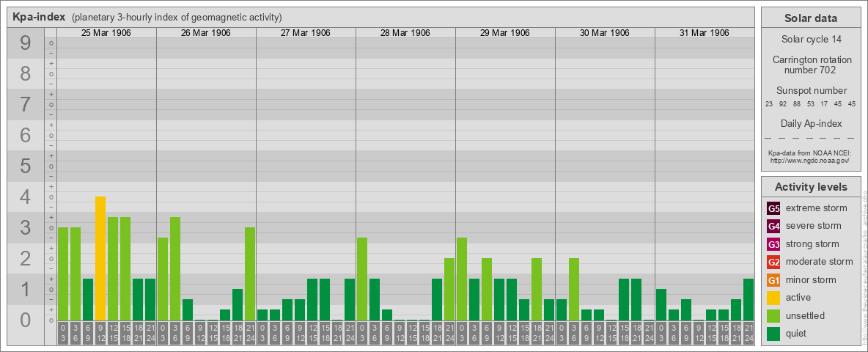
Task: Click the G3 strong storm legend icon
Action: [x=773, y=244]
